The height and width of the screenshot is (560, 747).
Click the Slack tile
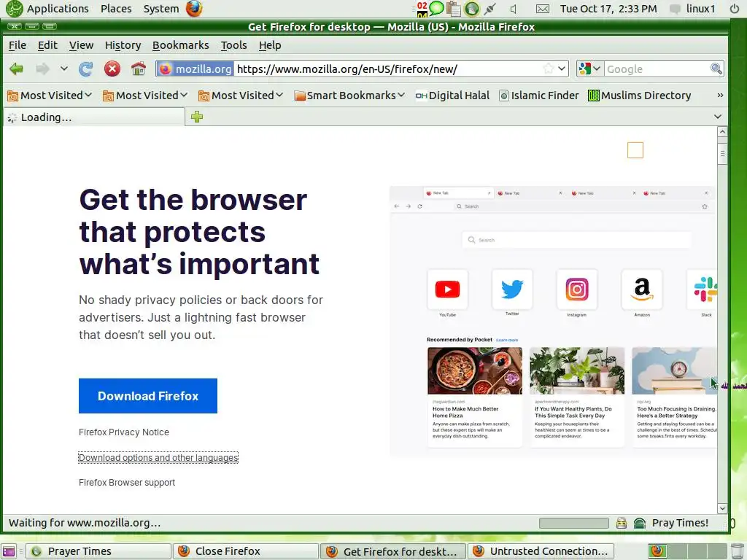[703, 289]
